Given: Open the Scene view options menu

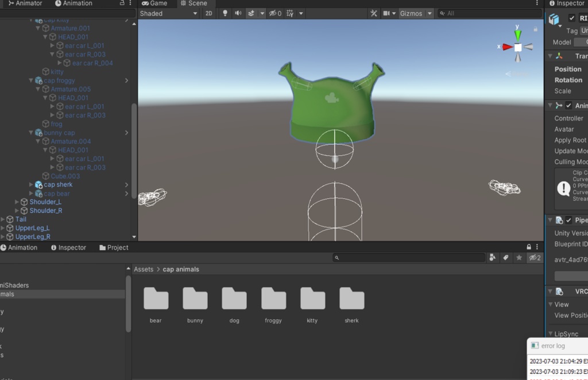Looking at the screenshot, I should 537,3.
